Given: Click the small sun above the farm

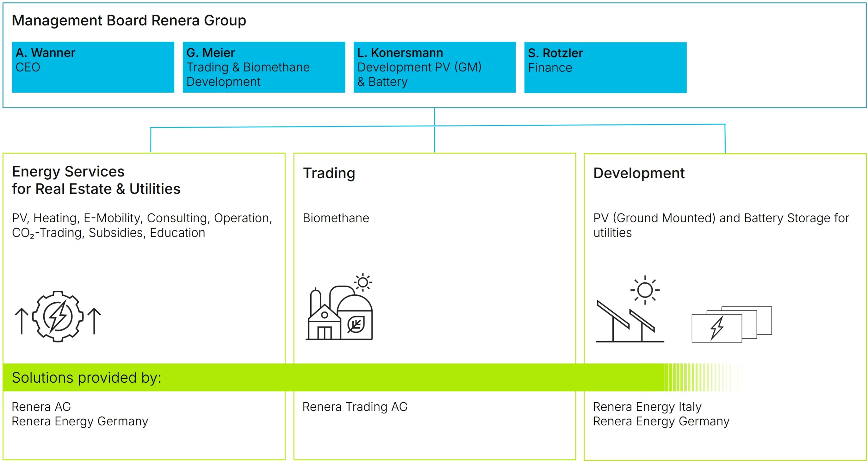Looking at the screenshot, I should click(x=363, y=282).
